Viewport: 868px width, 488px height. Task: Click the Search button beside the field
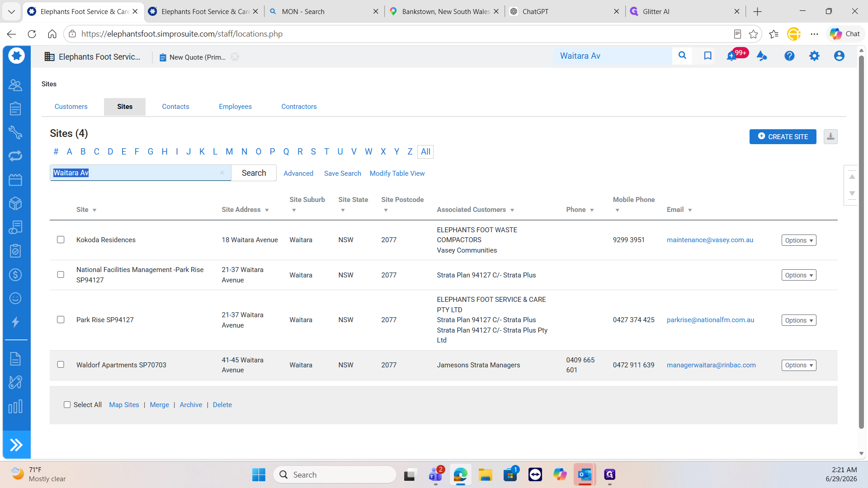pyautogui.click(x=254, y=173)
